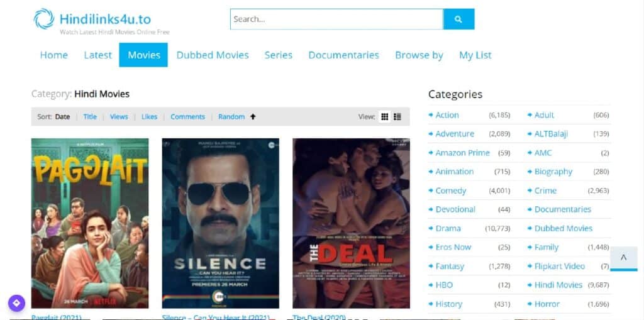Click the blue search magnifier button
644x320 pixels.
click(458, 19)
